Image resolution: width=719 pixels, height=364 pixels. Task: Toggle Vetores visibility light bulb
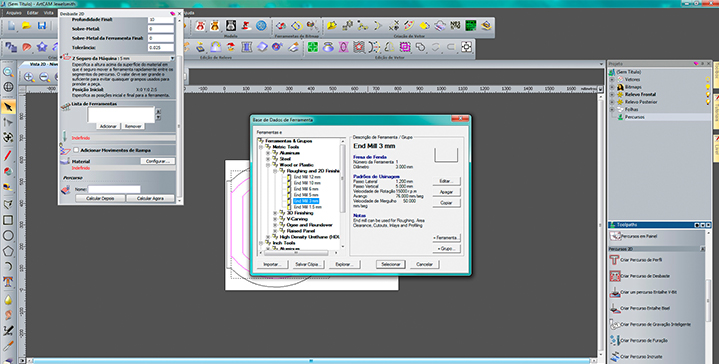click(708, 79)
